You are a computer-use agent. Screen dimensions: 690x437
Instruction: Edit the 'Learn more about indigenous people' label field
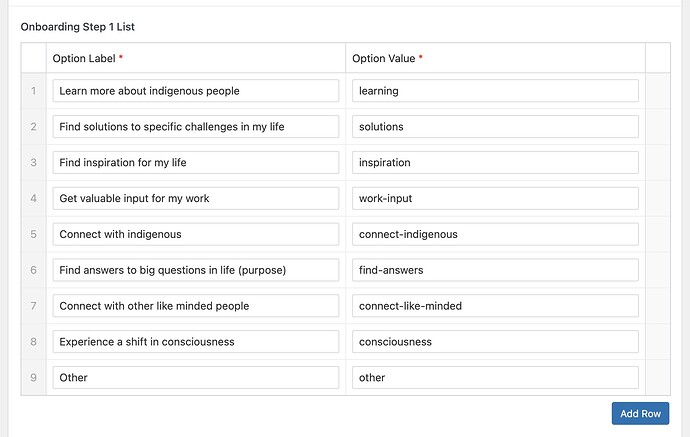click(x=196, y=91)
